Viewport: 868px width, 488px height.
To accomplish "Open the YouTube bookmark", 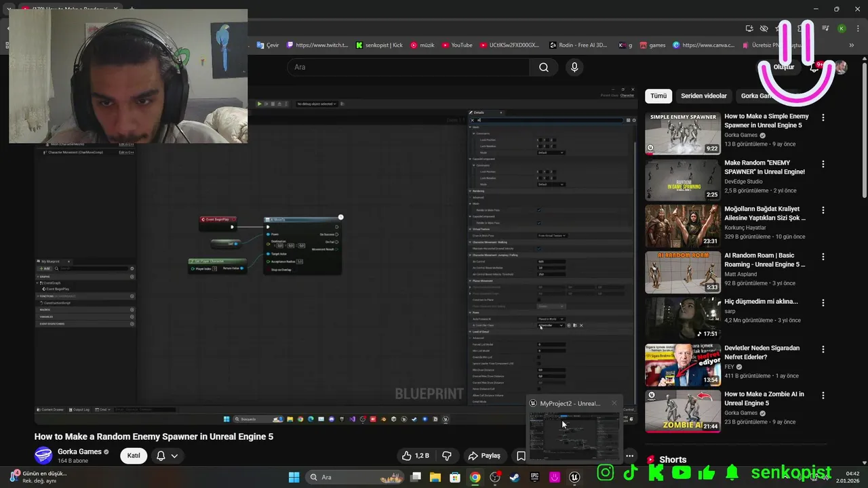I will tap(457, 45).
